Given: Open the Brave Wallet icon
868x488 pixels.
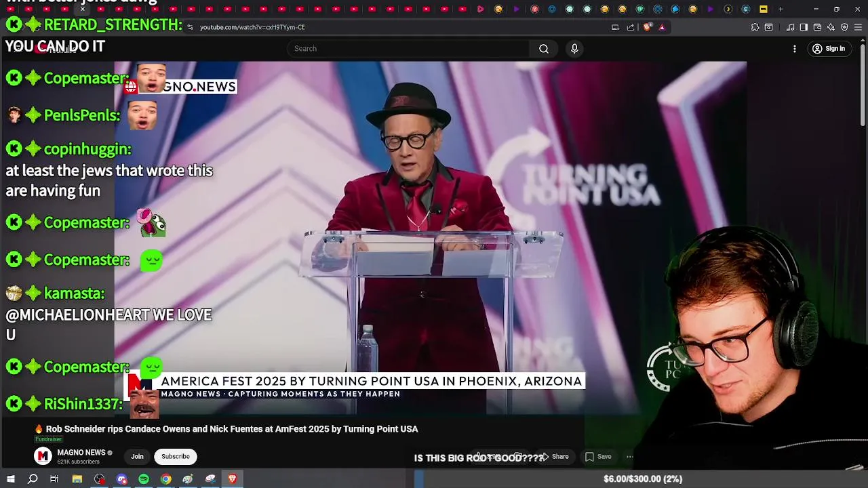Looking at the screenshot, I should tap(817, 27).
